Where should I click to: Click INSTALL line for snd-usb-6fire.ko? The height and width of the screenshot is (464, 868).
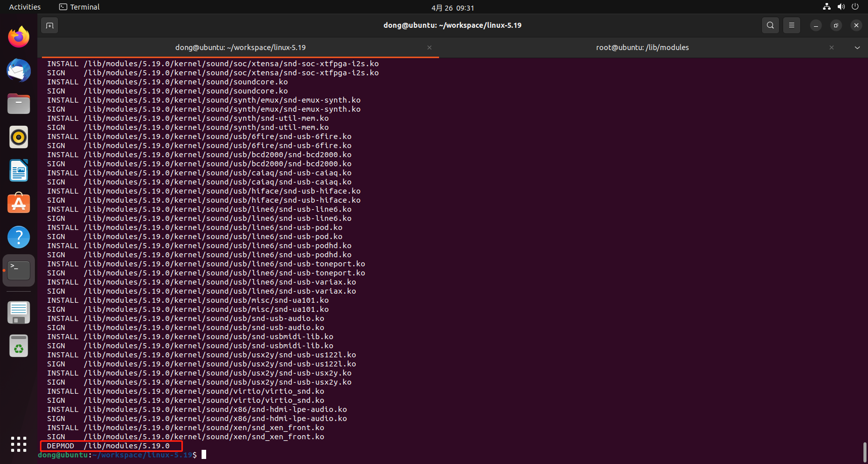tap(199, 136)
